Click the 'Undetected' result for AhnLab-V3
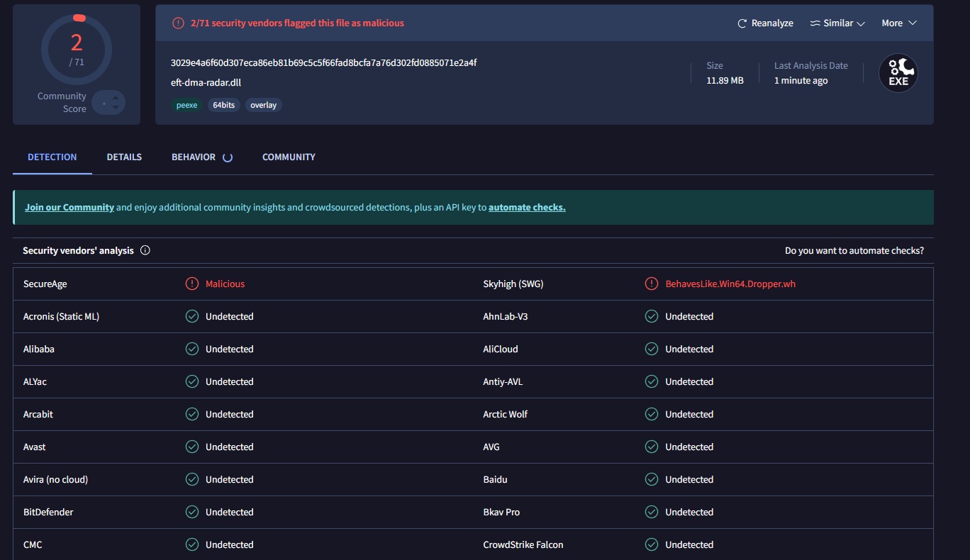The height and width of the screenshot is (560, 970). (x=689, y=316)
